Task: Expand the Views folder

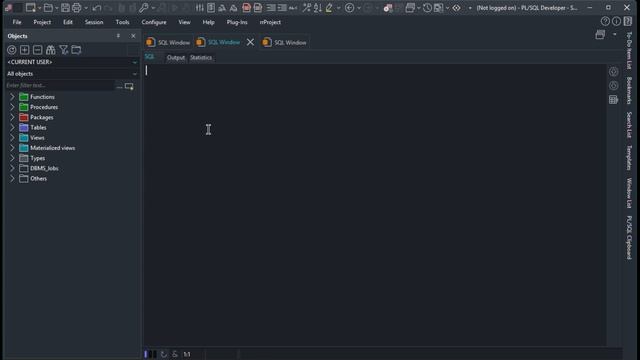Action: [x=12, y=138]
